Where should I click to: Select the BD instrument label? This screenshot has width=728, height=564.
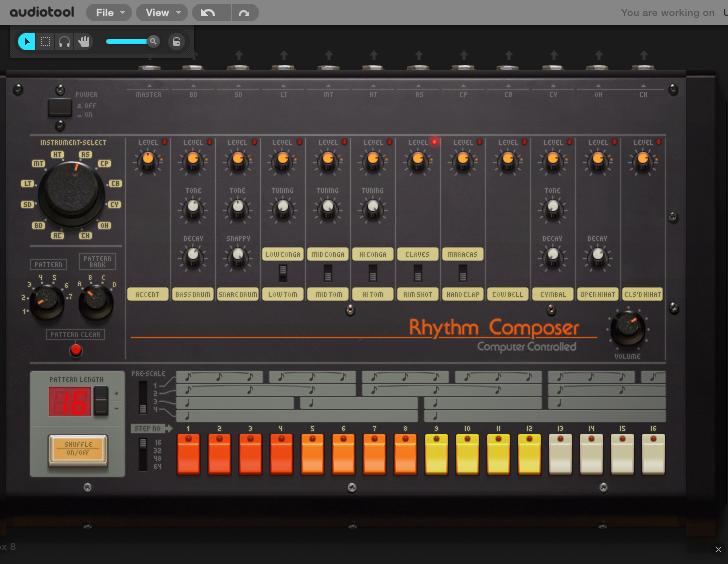38,226
